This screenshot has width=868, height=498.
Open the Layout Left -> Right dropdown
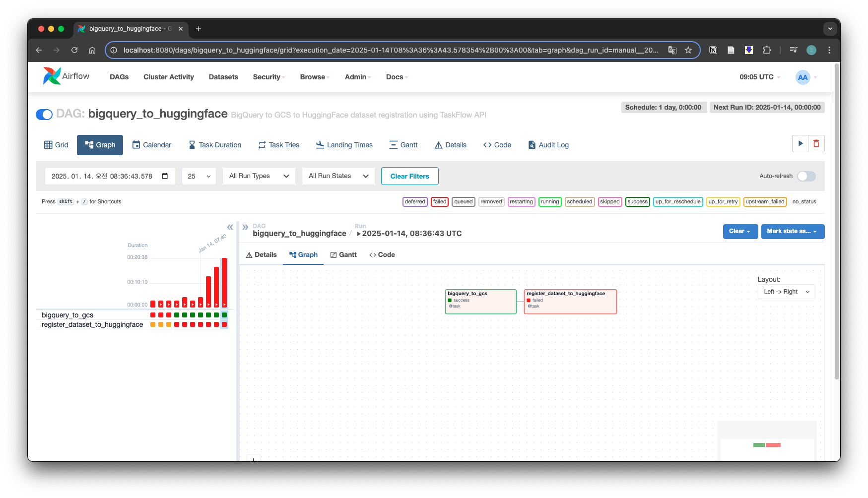point(786,292)
